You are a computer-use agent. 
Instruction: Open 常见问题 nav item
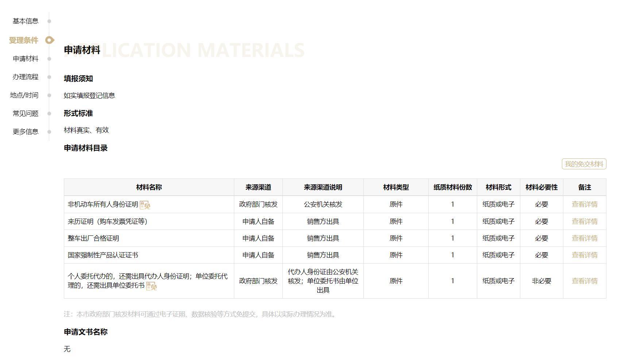click(26, 114)
